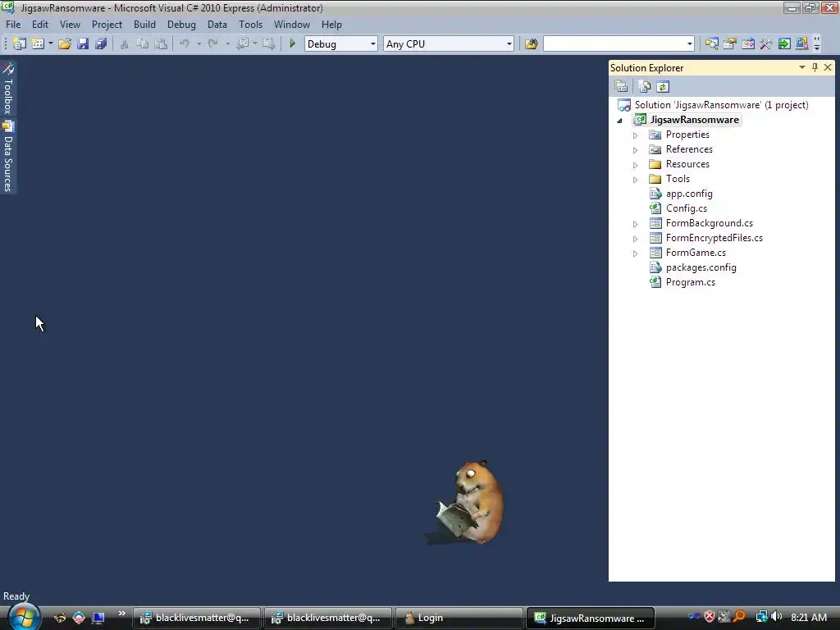Screen dimensions: 840x630
Task: Open the Edit menu
Action: (x=40, y=25)
